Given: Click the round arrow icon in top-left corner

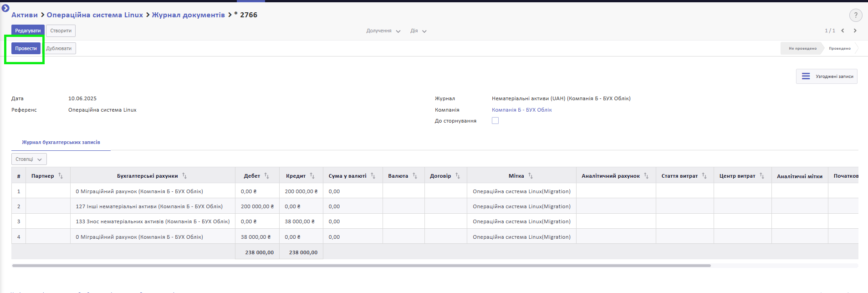Looking at the screenshot, I should [5, 8].
